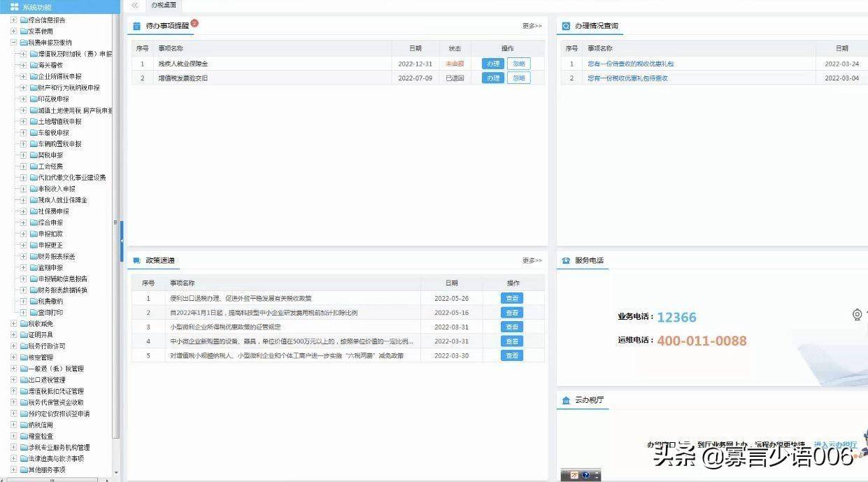Expand the 税务行政许可 node
The height and width of the screenshot is (482, 868).
click(13, 346)
